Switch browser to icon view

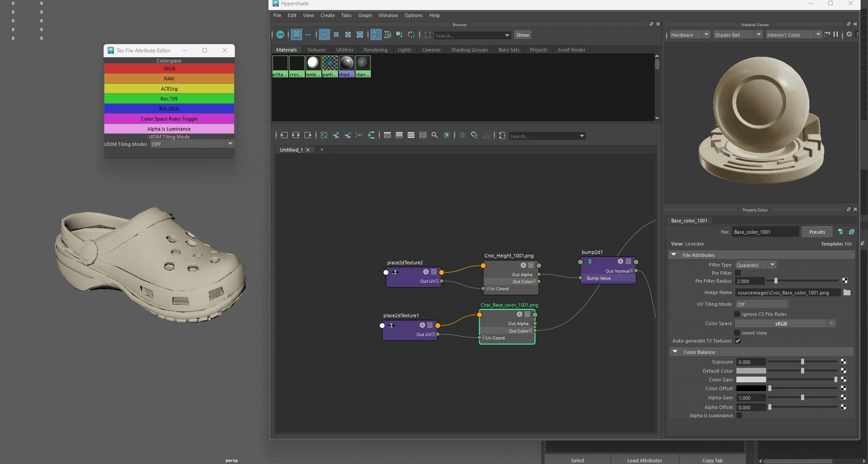[x=296, y=35]
